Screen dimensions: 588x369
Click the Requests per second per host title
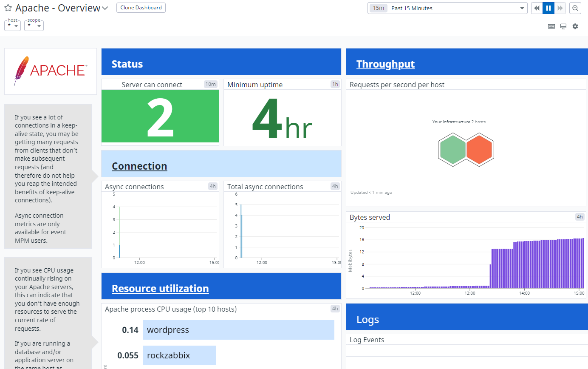tap(397, 85)
